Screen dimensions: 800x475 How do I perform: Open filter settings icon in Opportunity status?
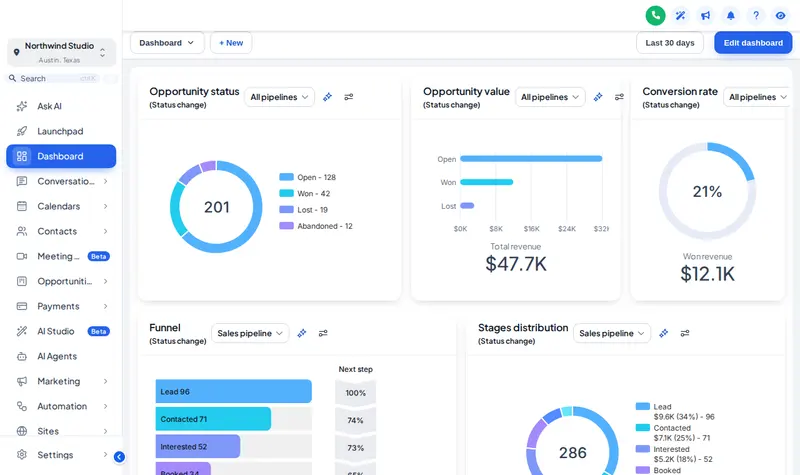click(348, 97)
